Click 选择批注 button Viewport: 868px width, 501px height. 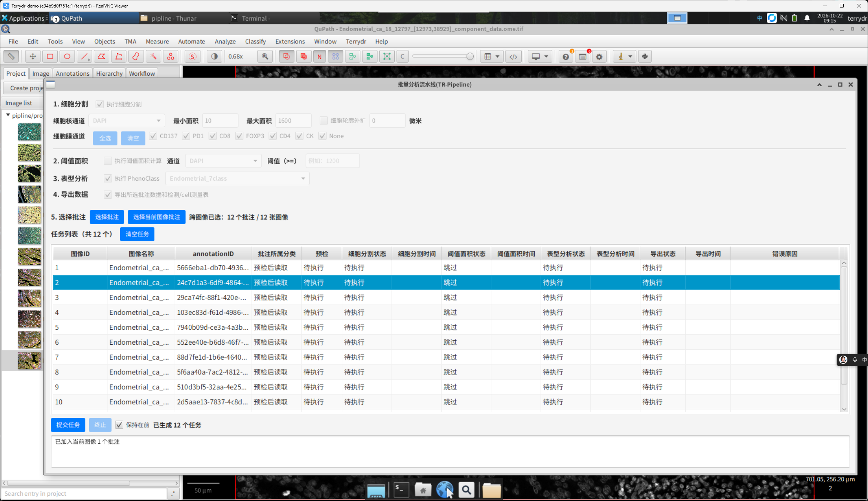pyautogui.click(x=107, y=217)
